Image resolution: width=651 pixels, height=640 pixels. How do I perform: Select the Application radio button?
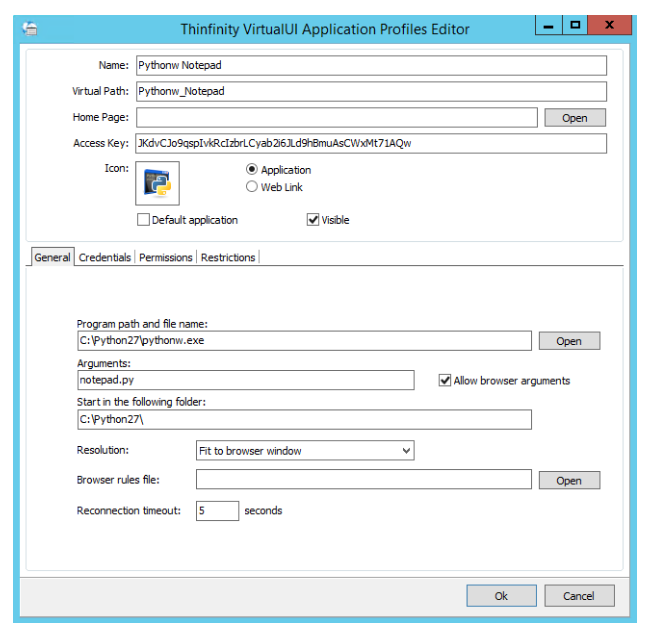point(252,170)
